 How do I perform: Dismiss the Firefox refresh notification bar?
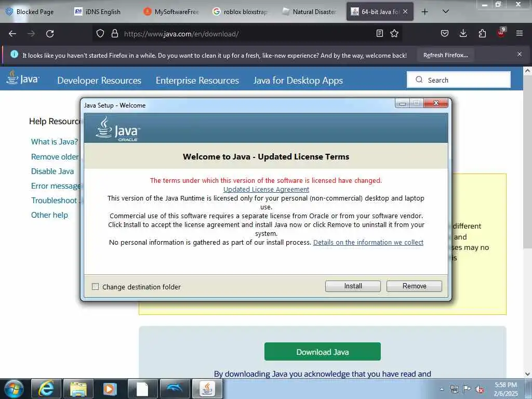[520, 54]
